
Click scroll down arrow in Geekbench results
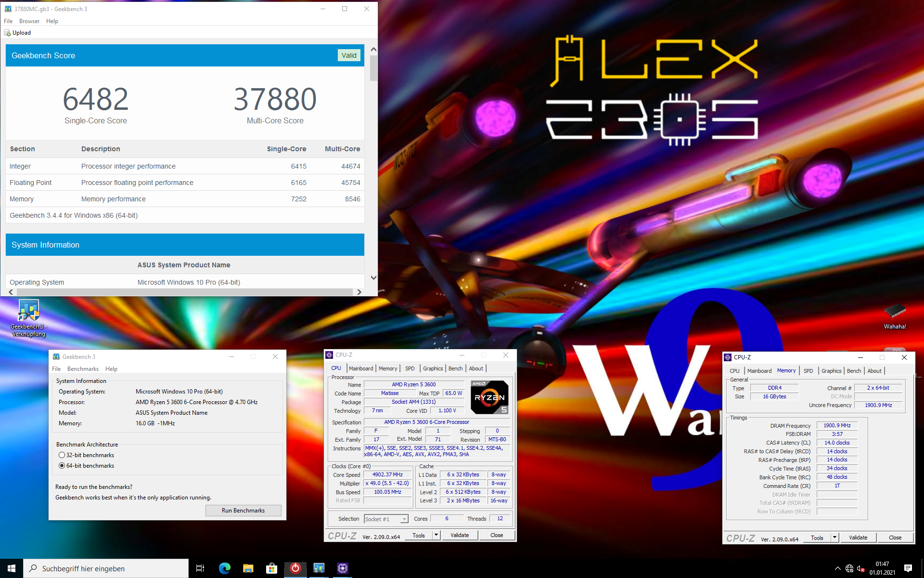point(373,278)
